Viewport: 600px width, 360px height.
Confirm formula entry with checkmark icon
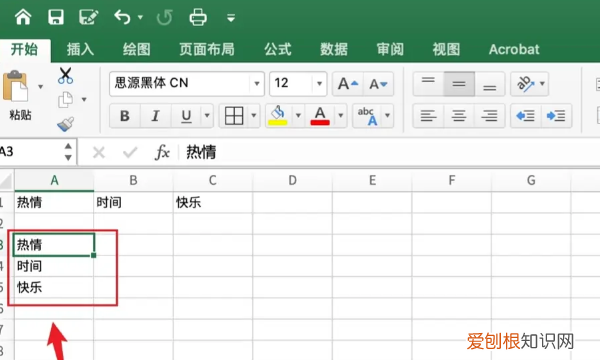[130, 153]
